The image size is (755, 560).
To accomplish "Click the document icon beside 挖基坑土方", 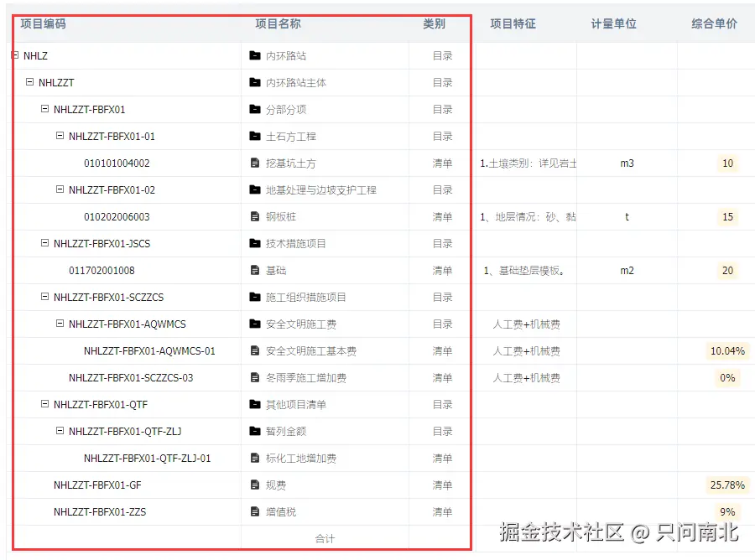I will click(x=256, y=163).
